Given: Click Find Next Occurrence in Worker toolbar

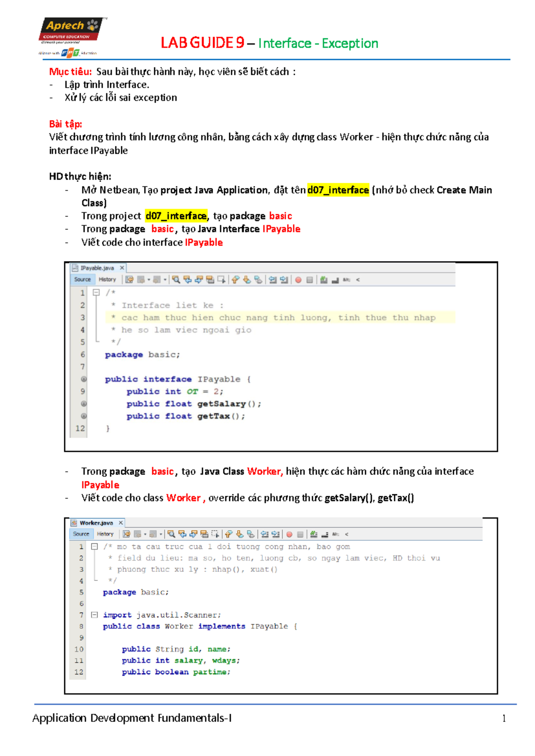Looking at the screenshot, I should (193, 534).
